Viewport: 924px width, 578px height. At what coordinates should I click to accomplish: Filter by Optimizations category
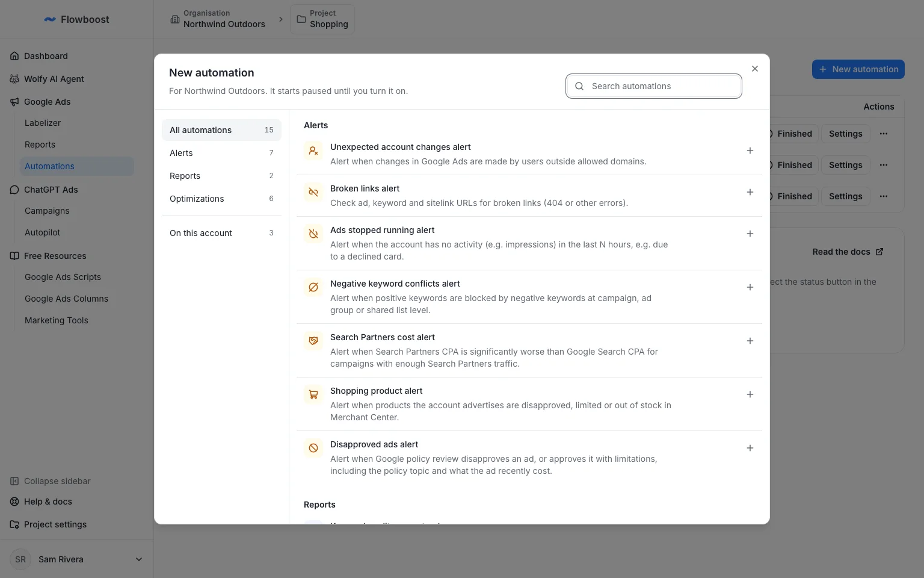[x=221, y=199]
